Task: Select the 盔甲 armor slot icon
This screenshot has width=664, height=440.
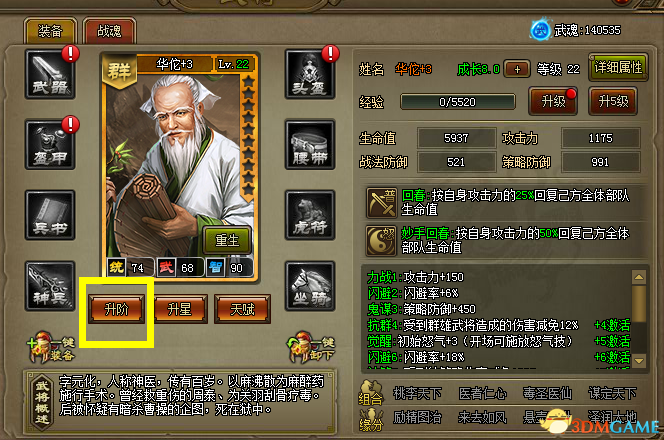Action: 50,145
